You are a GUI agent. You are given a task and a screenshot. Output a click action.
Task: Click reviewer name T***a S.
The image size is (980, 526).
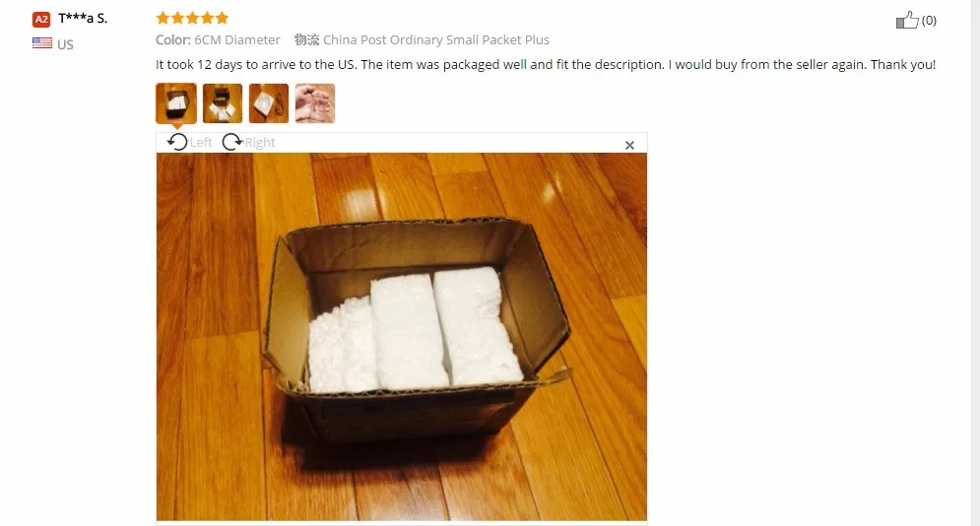coord(83,18)
